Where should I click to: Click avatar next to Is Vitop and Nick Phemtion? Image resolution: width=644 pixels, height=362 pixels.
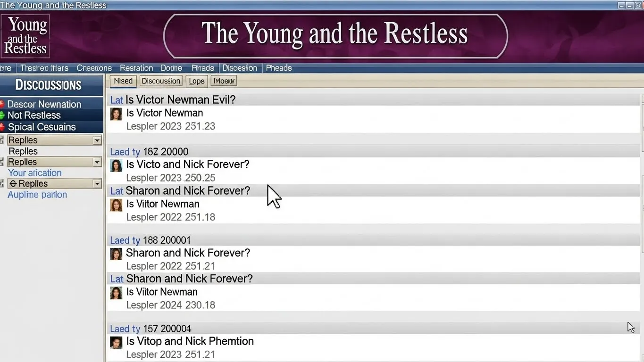[x=116, y=342]
